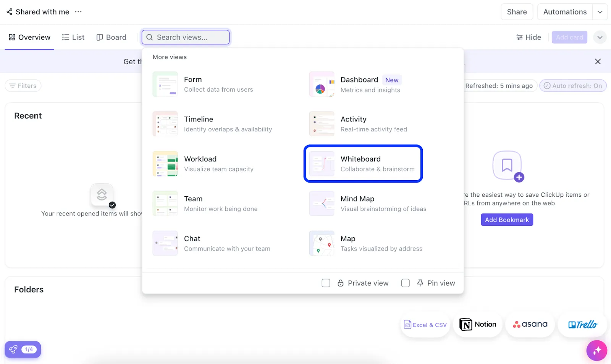611x364 pixels.
Task: Toggle Auto refresh: On
Action: [573, 86]
